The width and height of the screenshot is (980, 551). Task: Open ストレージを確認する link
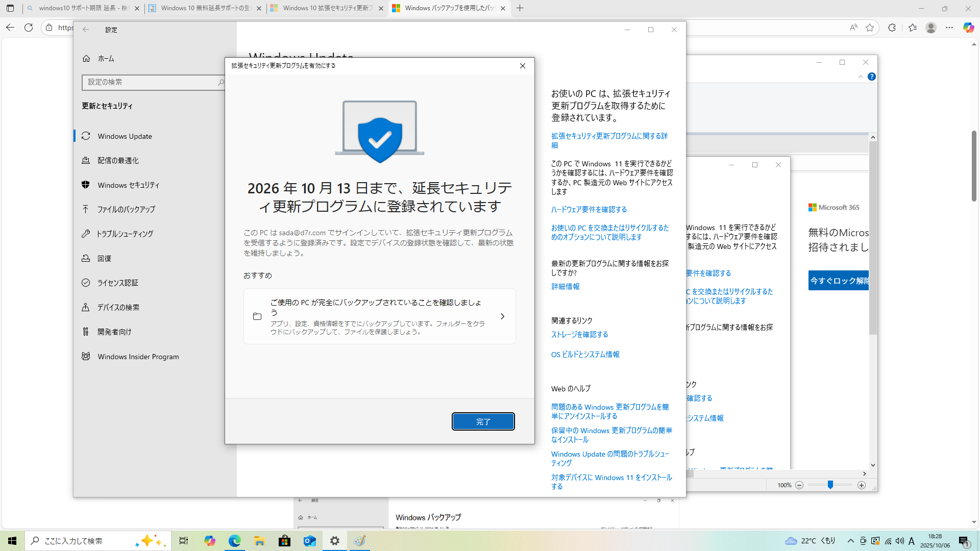click(x=579, y=335)
